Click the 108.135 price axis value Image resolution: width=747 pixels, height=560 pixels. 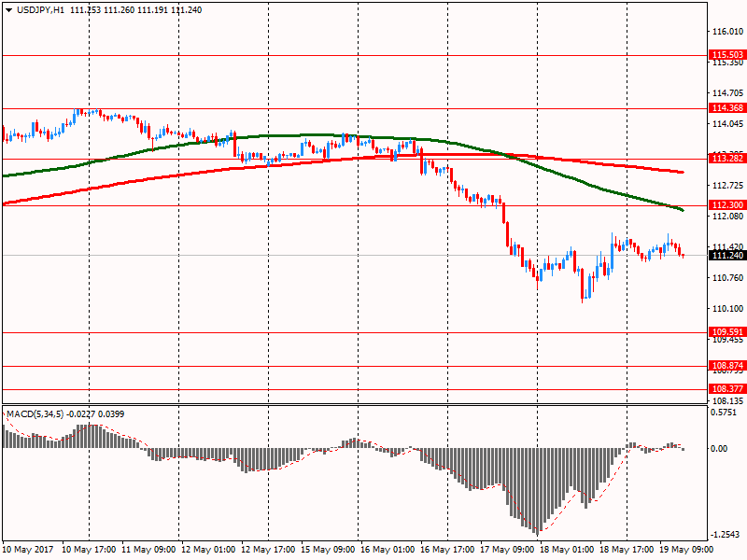pos(727,401)
